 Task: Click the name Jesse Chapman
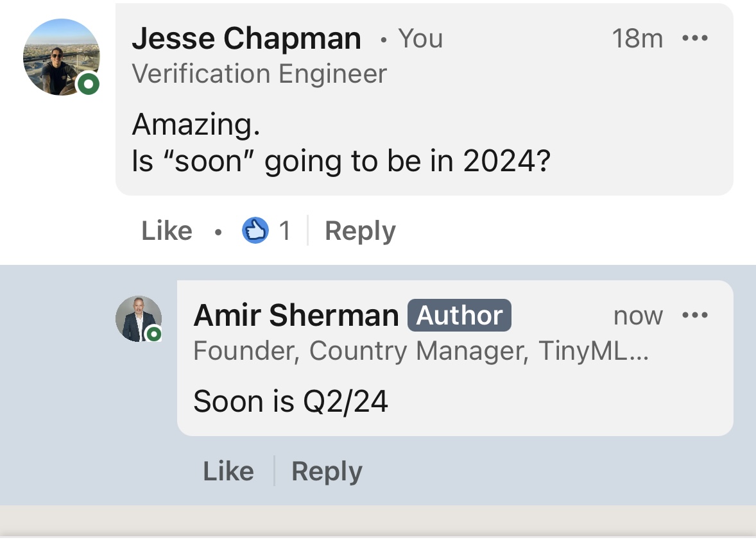(x=246, y=39)
